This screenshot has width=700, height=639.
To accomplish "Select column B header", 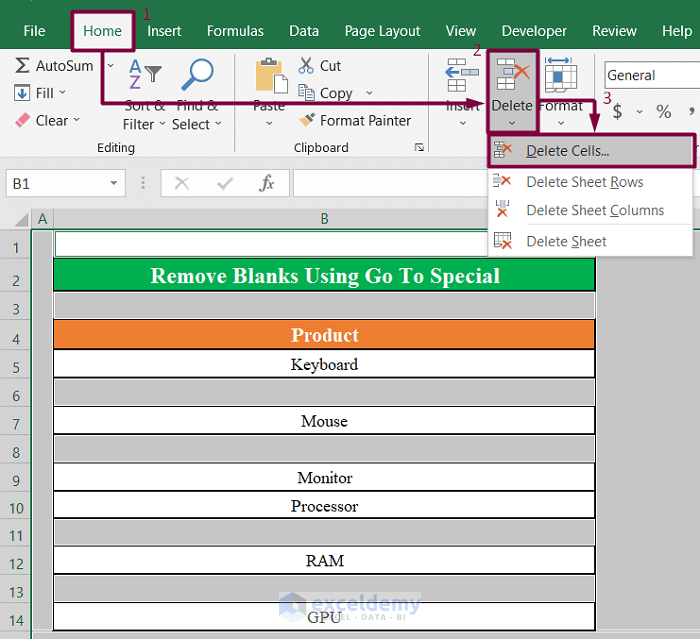I will (x=324, y=219).
